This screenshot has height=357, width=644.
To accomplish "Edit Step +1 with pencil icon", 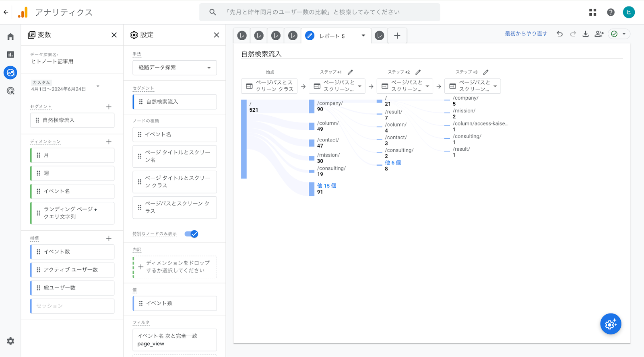I will pyautogui.click(x=350, y=72).
